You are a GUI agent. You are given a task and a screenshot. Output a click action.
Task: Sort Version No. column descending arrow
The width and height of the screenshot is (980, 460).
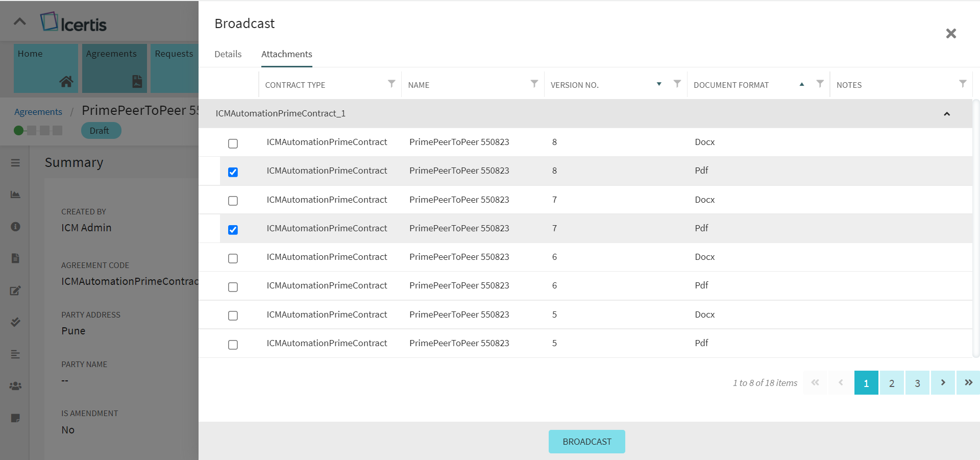point(659,84)
